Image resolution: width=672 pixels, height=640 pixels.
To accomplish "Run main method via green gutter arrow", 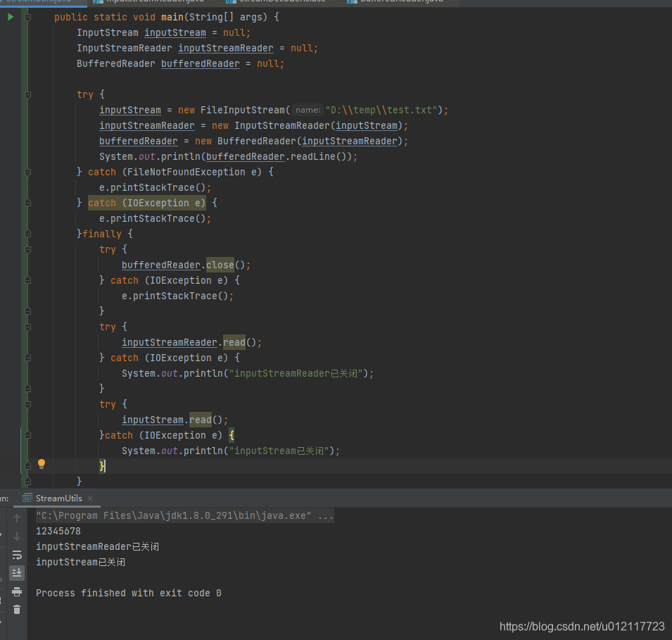I will [11, 17].
